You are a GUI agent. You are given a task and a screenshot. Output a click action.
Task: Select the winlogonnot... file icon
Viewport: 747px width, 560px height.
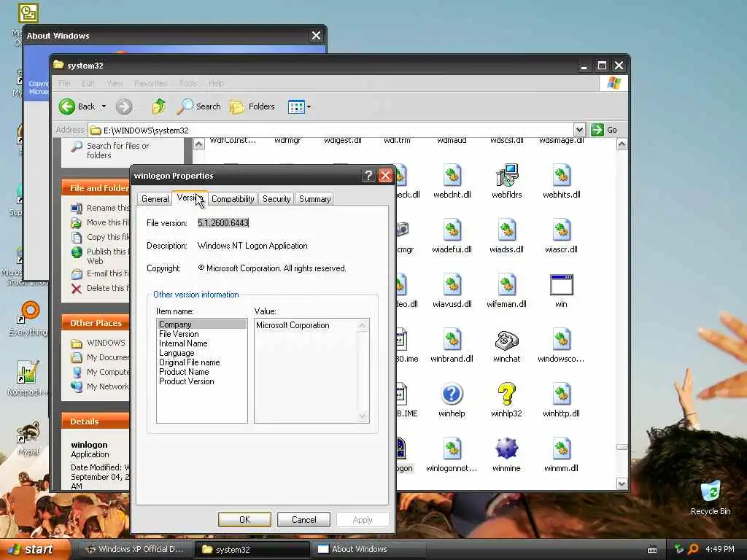[x=452, y=448]
